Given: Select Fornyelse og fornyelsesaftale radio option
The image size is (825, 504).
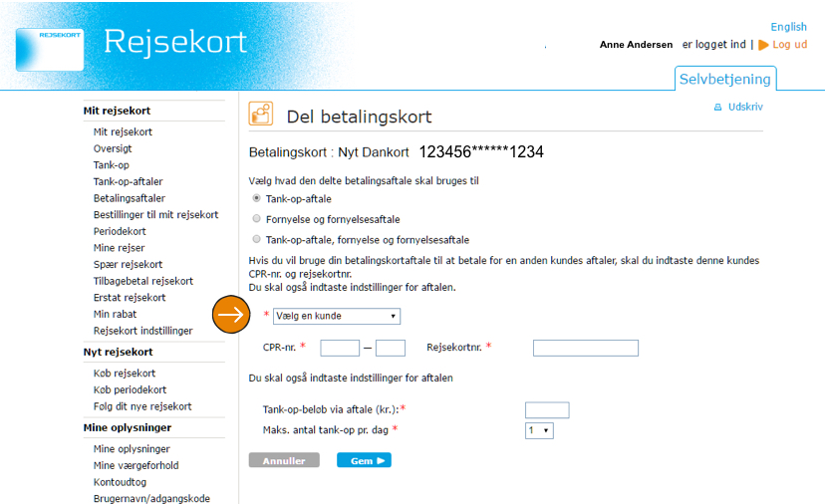Looking at the screenshot, I should click(257, 219).
